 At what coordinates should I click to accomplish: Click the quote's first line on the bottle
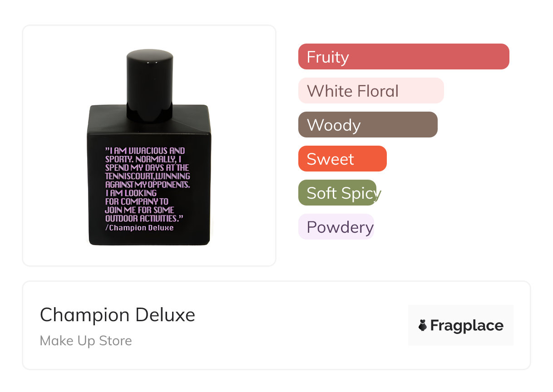coord(145,151)
